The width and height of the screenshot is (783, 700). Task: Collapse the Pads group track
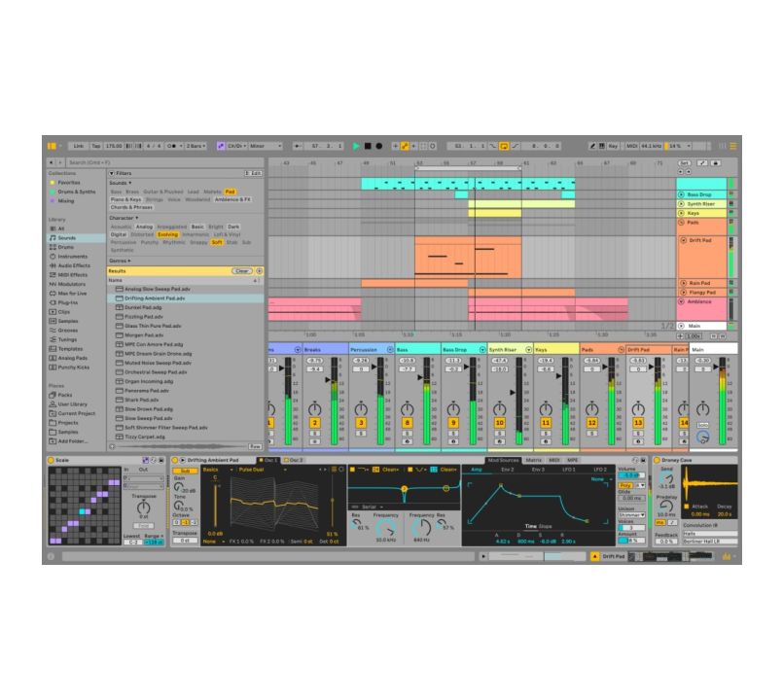click(682, 223)
